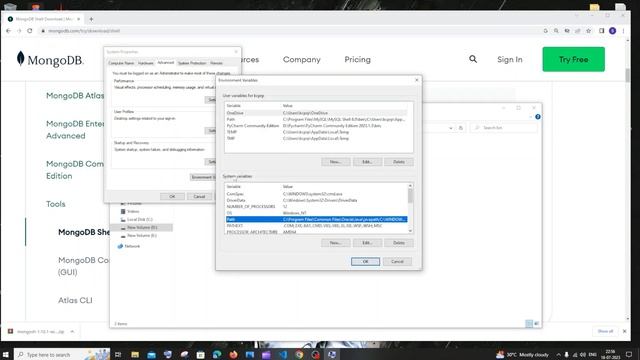Open Chrome's three-dot menu
640x360 pixels.
[x=623, y=31]
